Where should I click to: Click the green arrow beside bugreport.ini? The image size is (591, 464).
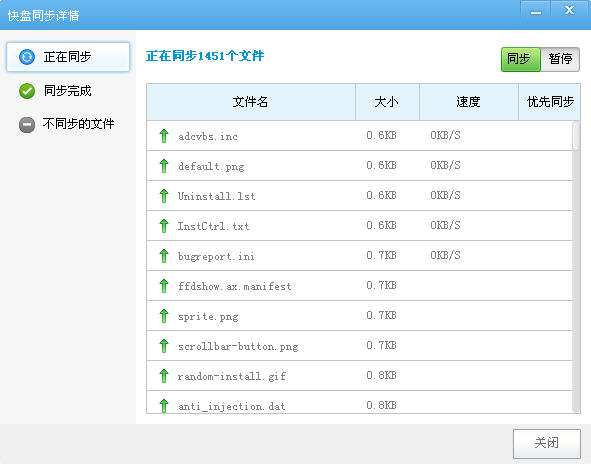coord(164,256)
